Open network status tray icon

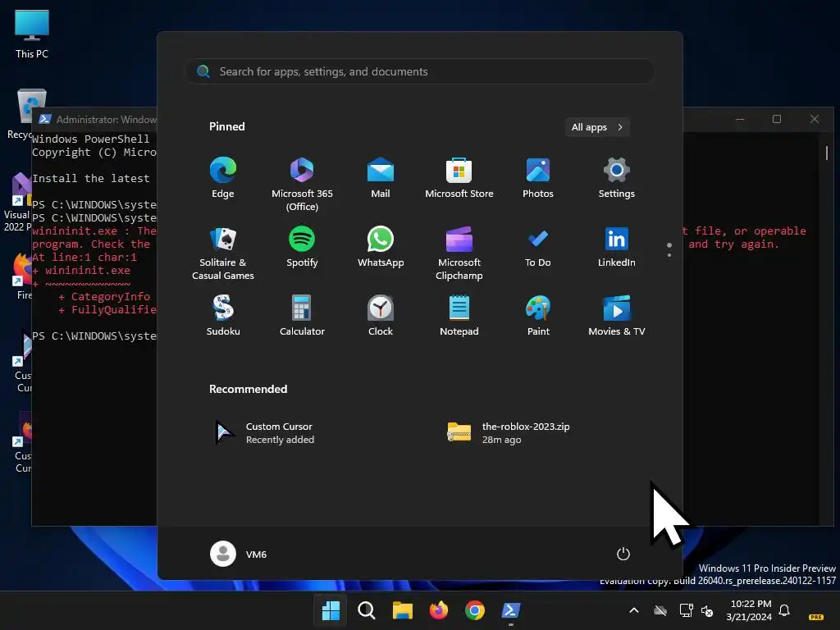point(687,610)
